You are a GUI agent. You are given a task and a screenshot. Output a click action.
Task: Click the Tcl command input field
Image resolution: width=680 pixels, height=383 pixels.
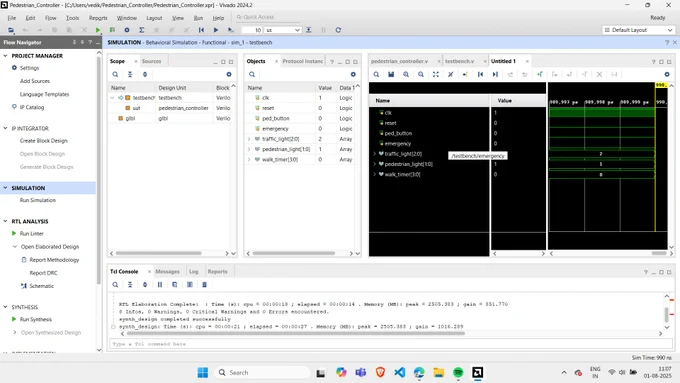pos(390,344)
